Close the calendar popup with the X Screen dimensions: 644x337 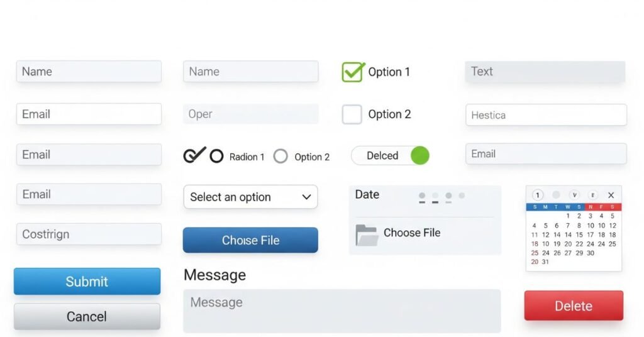[611, 196]
